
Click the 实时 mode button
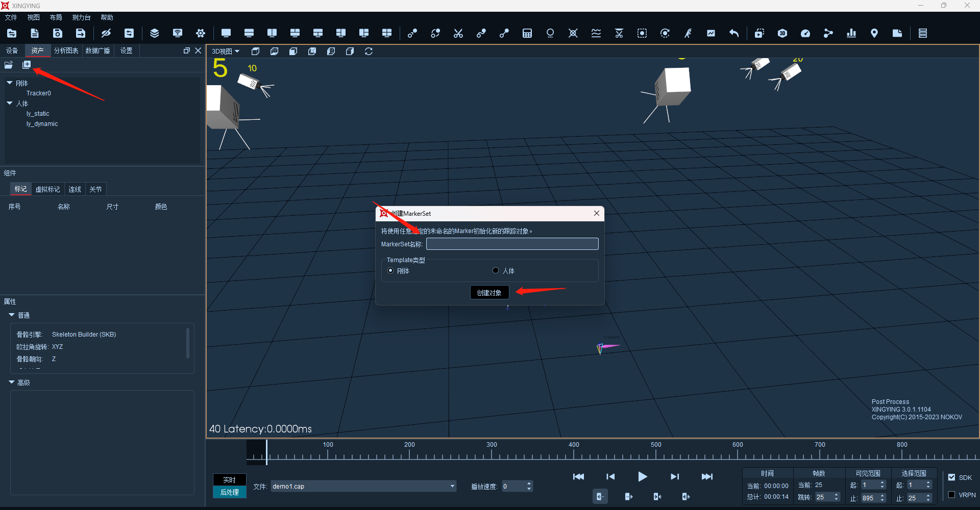click(x=230, y=480)
